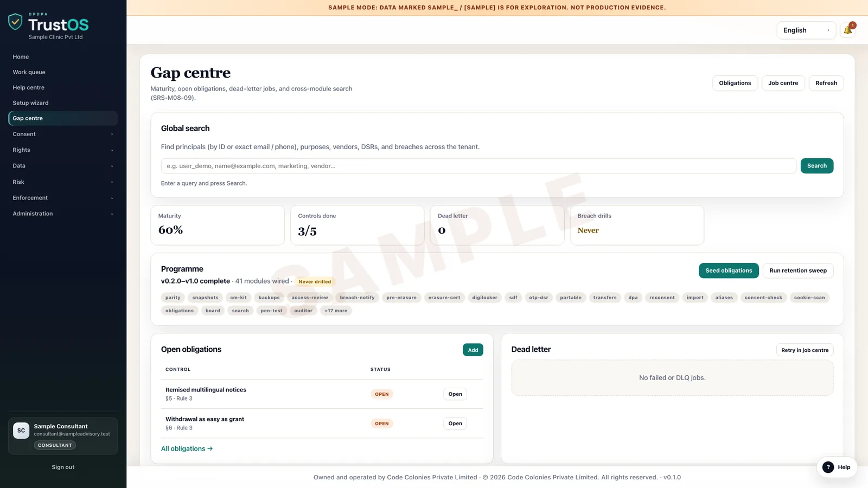Click Retry in job centre button

coord(805,350)
